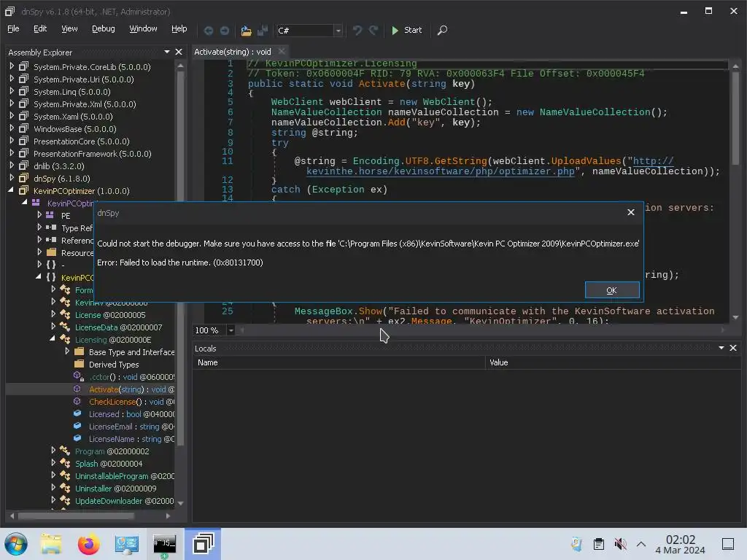Viewport: 747px width, 560px height.
Task: Click the Undo toolbar icon
Action: click(x=357, y=31)
